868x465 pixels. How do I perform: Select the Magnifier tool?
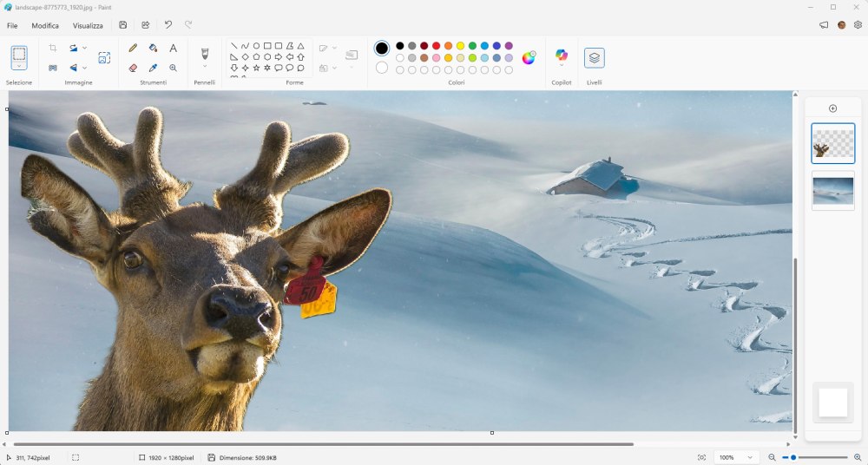pos(174,68)
